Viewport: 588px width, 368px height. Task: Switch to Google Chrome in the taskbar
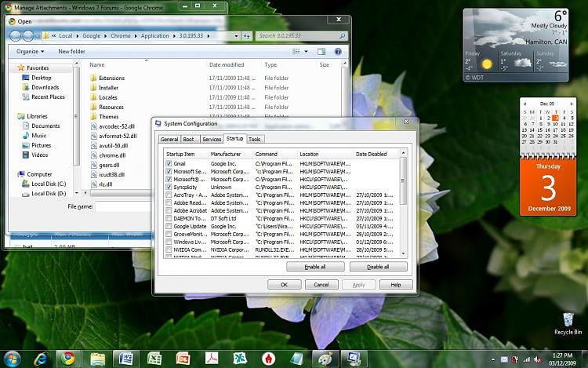click(68, 359)
